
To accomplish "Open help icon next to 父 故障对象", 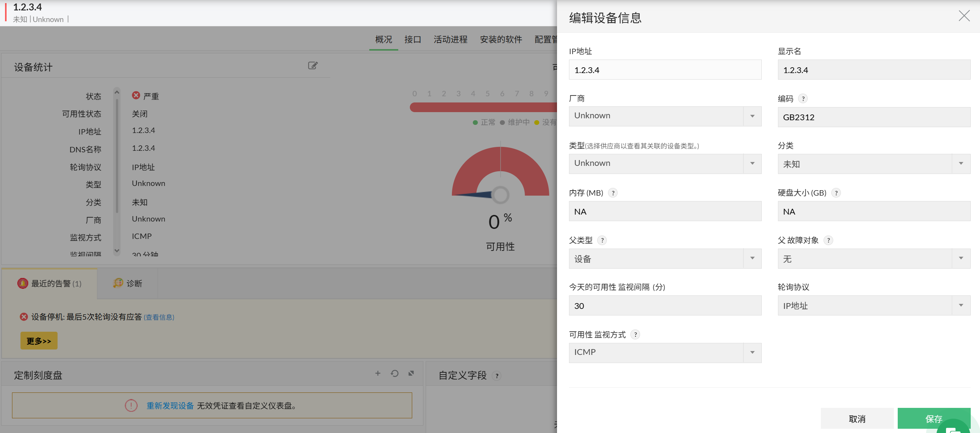I will click(x=828, y=240).
